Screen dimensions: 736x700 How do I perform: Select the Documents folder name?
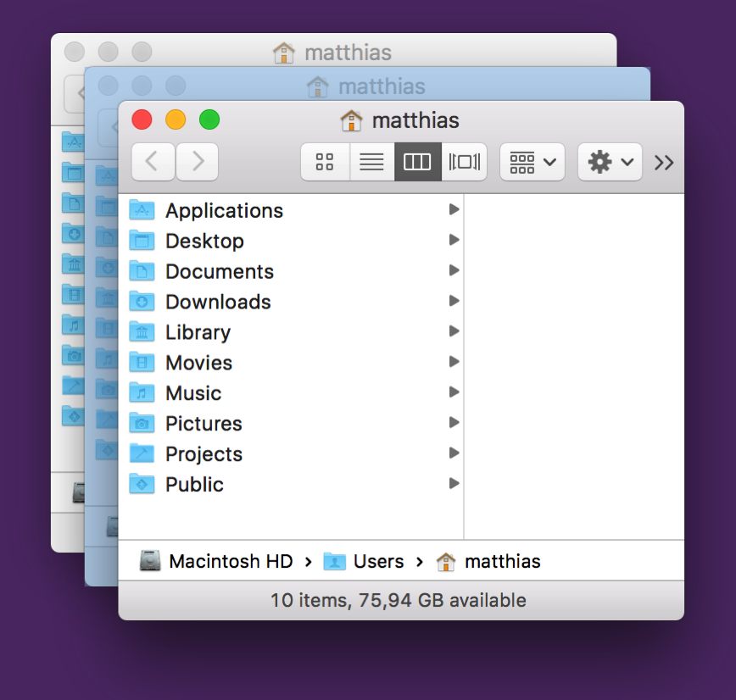pyautogui.click(x=220, y=272)
